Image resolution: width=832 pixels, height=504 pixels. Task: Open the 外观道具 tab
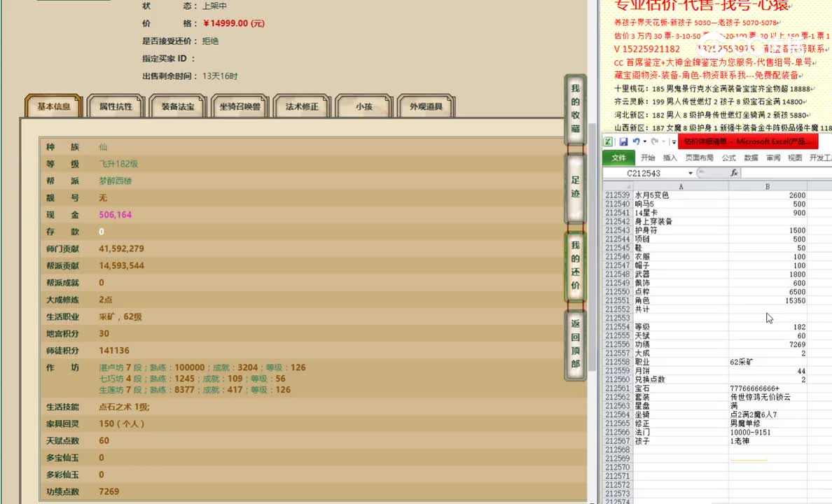[426, 106]
